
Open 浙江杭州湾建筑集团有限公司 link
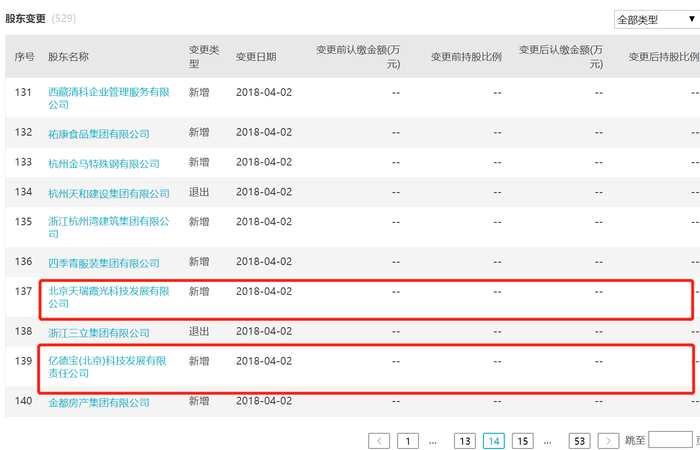point(108,228)
